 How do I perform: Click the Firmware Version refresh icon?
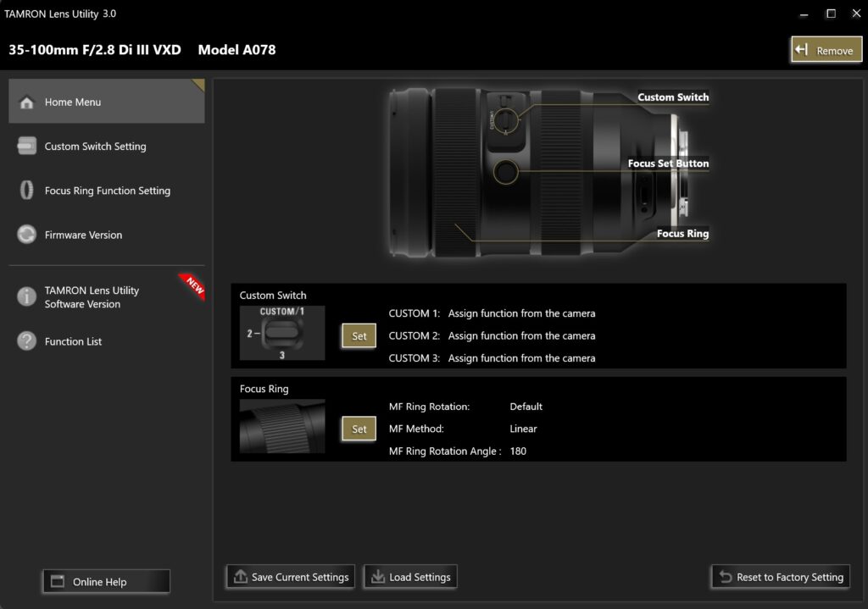coord(27,235)
